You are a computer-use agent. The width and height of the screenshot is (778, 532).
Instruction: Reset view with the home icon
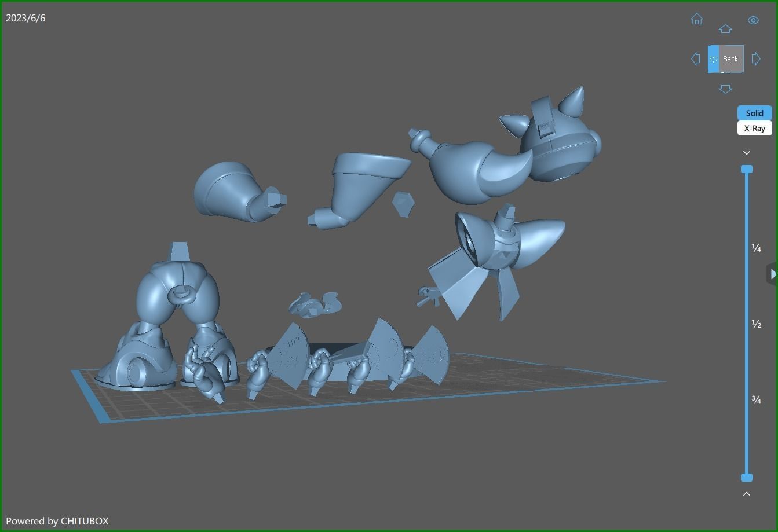(697, 19)
